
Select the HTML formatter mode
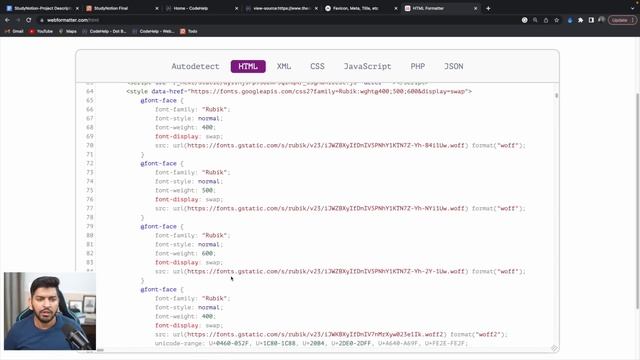click(248, 66)
